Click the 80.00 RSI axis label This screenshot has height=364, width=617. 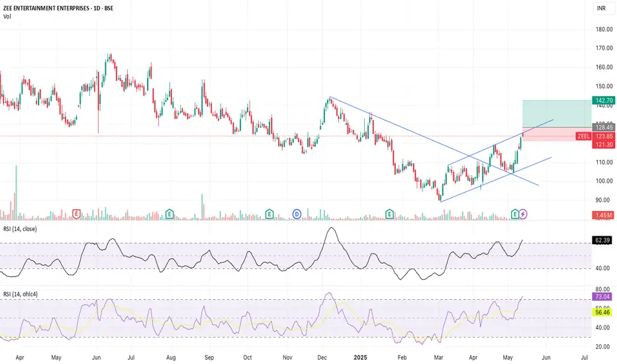click(x=602, y=289)
